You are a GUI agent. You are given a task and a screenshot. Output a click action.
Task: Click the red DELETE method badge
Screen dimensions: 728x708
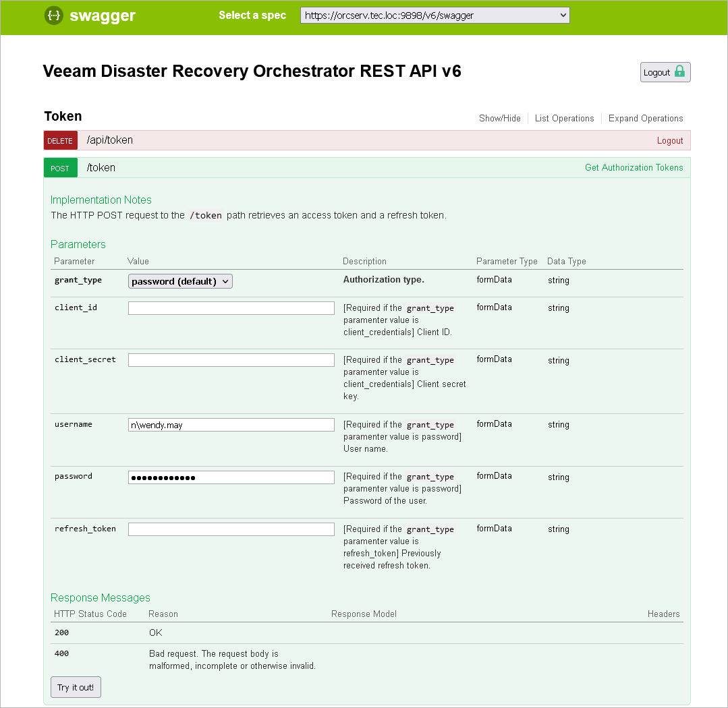point(60,140)
